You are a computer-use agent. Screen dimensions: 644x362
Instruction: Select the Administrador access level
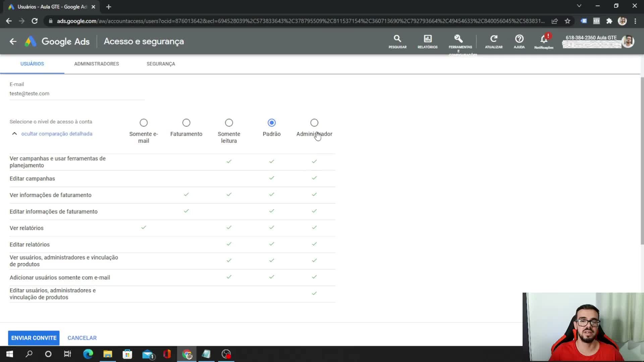coord(314,123)
